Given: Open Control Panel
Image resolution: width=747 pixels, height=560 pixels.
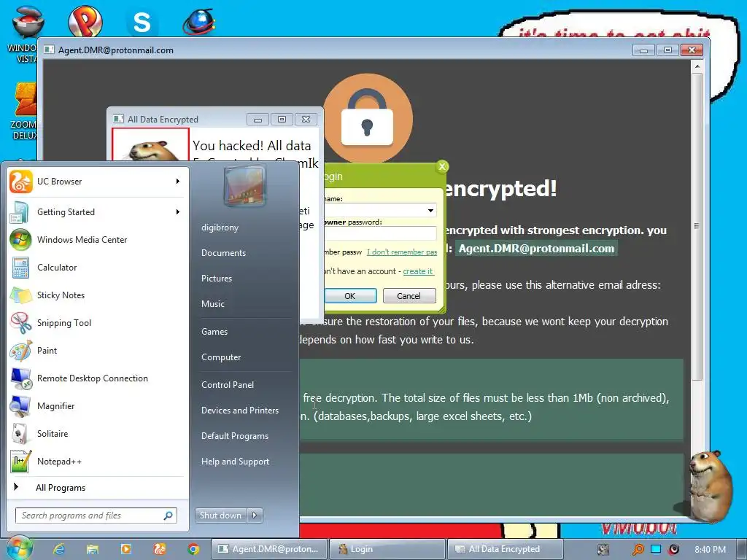Looking at the screenshot, I should (228, 385).
